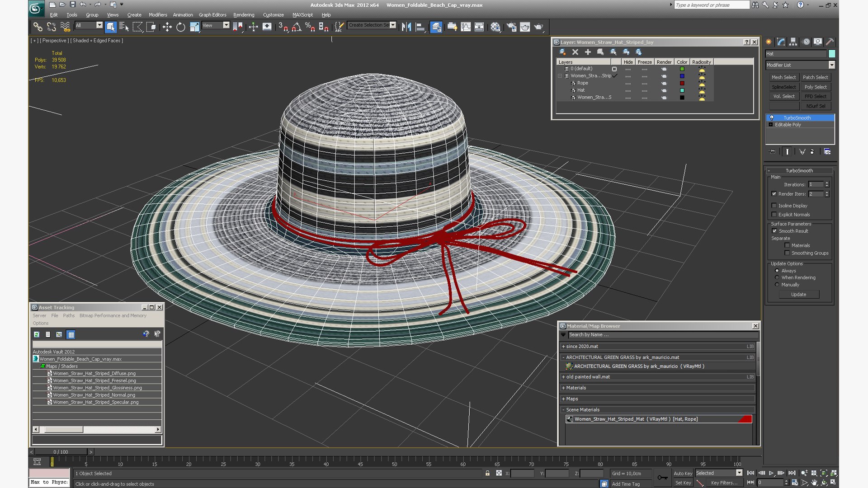Image resolution: width=868 pixels, height=488 pixels.
Task: Click Create New Layer plus icon
Action: pos(588,52)
